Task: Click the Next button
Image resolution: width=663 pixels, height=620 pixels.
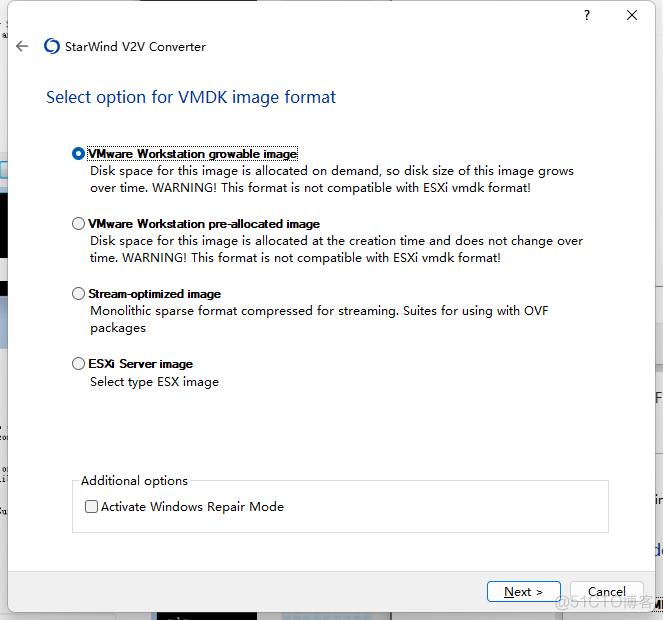Action: [x=523, y=592]
